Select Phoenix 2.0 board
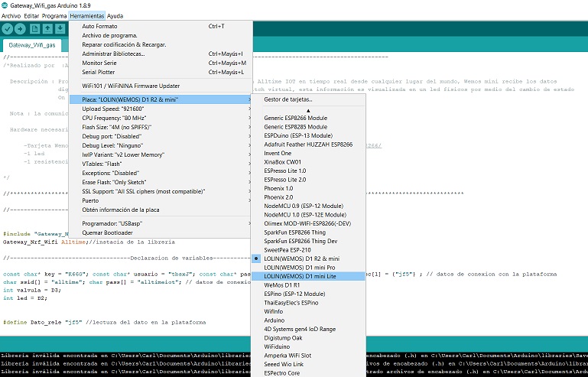This screenshot has height=377, width=588. [308, 197]
